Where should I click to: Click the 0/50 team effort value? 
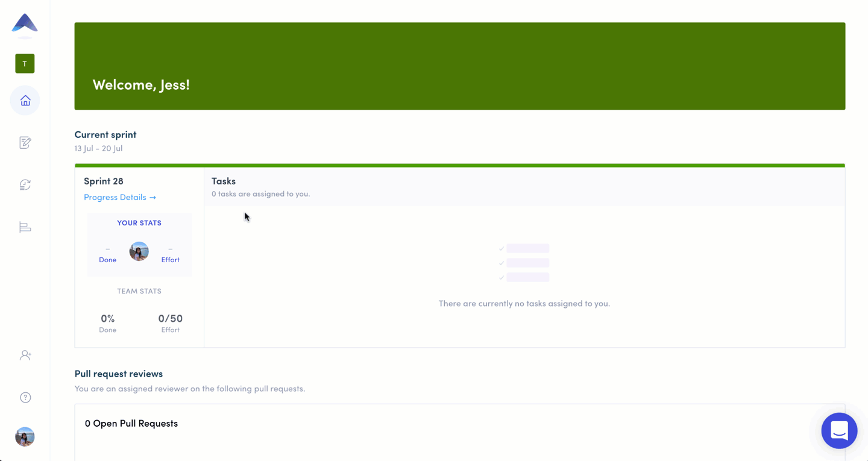click(x=171, y=318)
